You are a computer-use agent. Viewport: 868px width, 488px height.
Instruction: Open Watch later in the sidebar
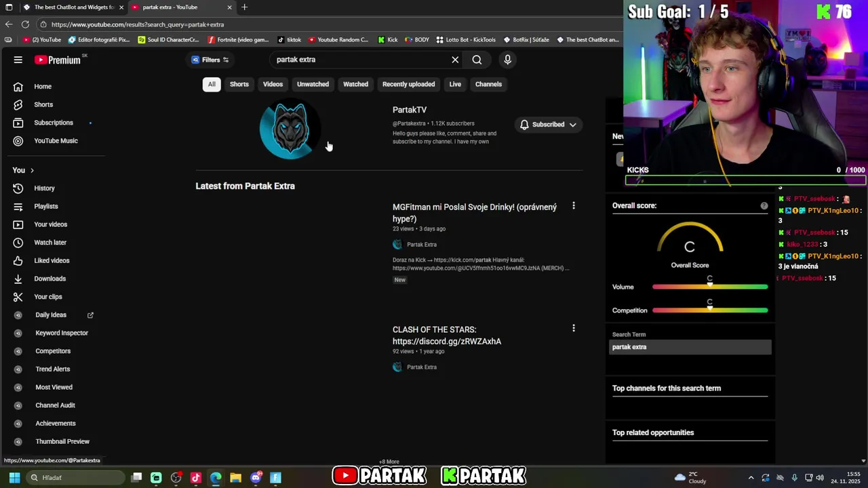[50, 243]
